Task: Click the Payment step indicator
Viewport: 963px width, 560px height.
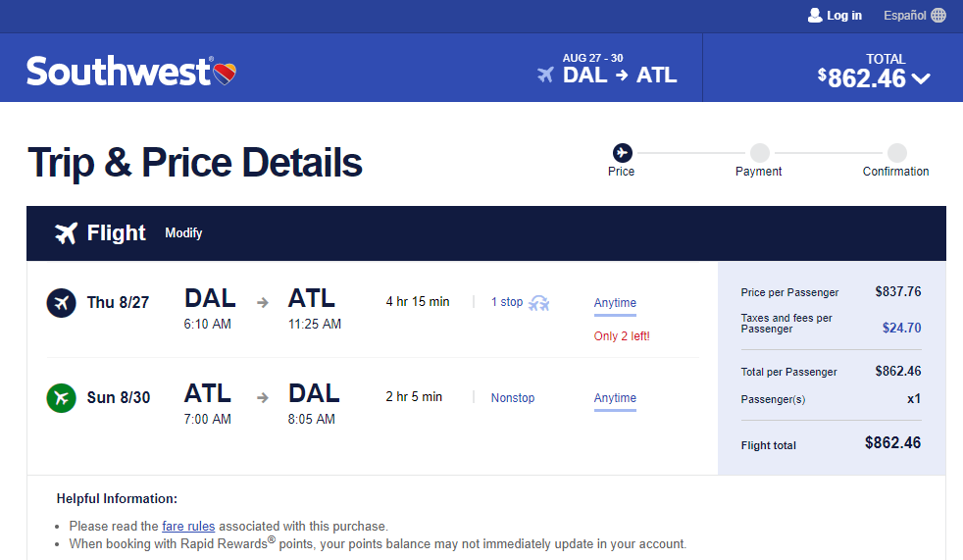Action: (x=759, y=153)
